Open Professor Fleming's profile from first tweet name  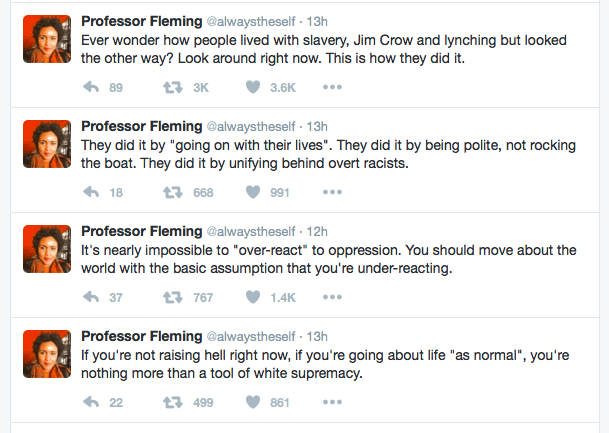[x=140, y=21]
